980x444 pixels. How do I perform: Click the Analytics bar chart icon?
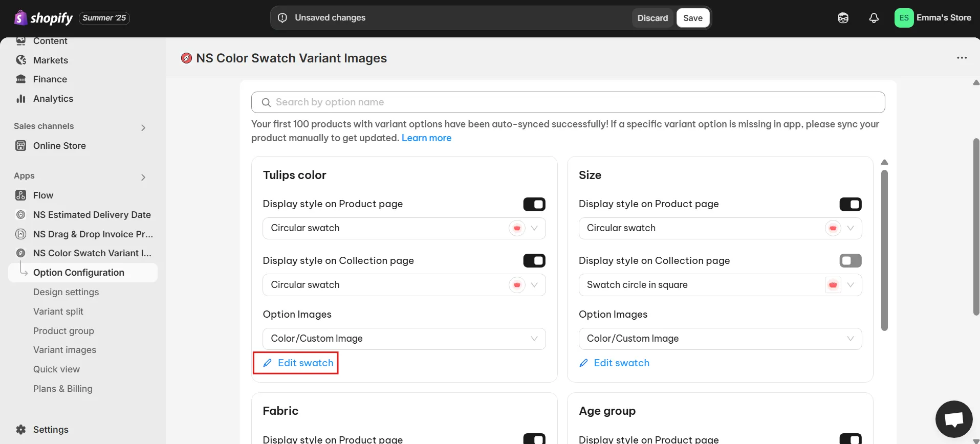tap(21, 99)
